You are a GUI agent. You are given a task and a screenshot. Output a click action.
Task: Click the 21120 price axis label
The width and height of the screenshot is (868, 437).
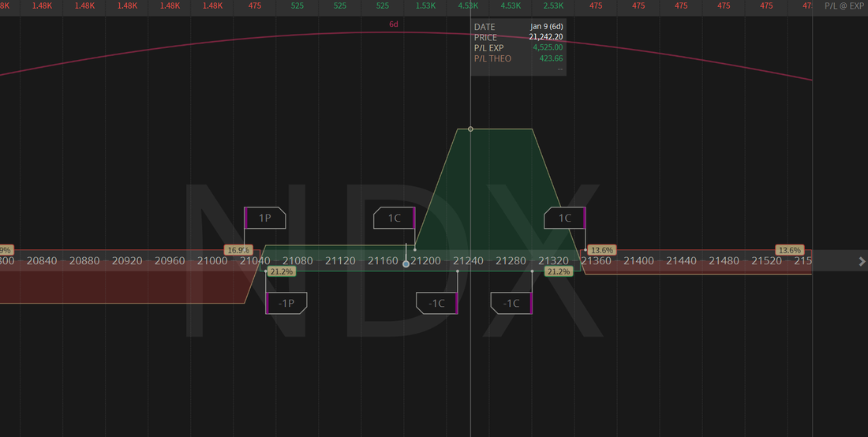click(340, 260)
